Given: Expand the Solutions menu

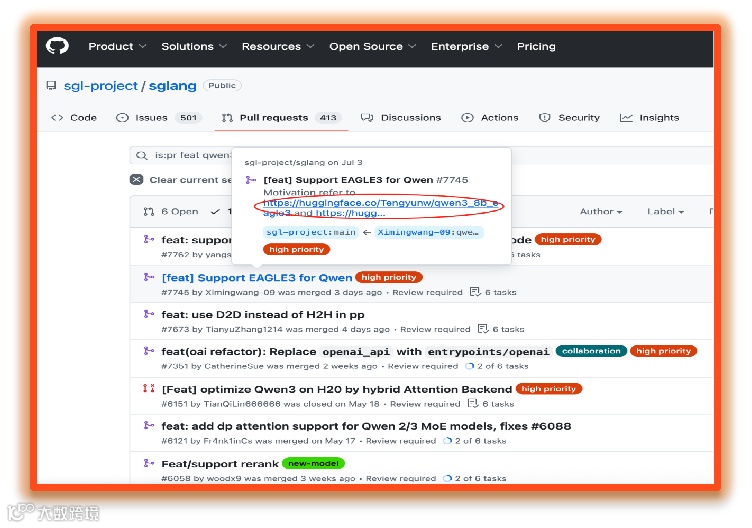Looking at the screenshot, I should 194,47.
